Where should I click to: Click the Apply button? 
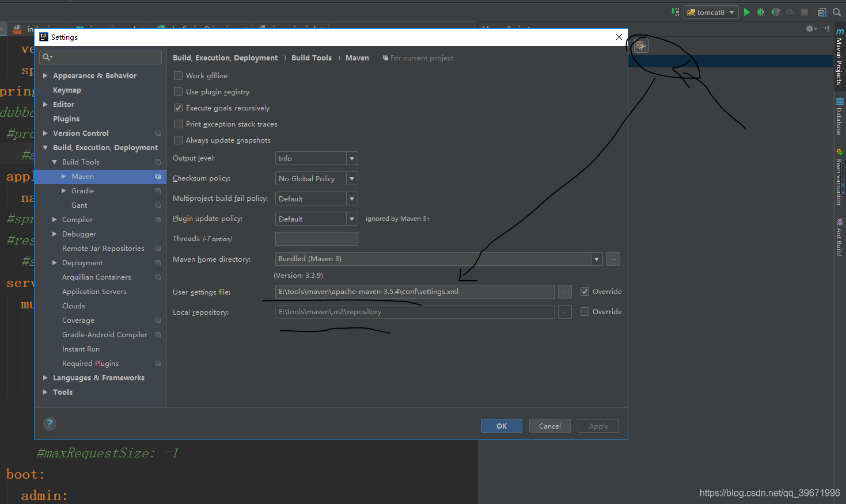coord(598,426)
